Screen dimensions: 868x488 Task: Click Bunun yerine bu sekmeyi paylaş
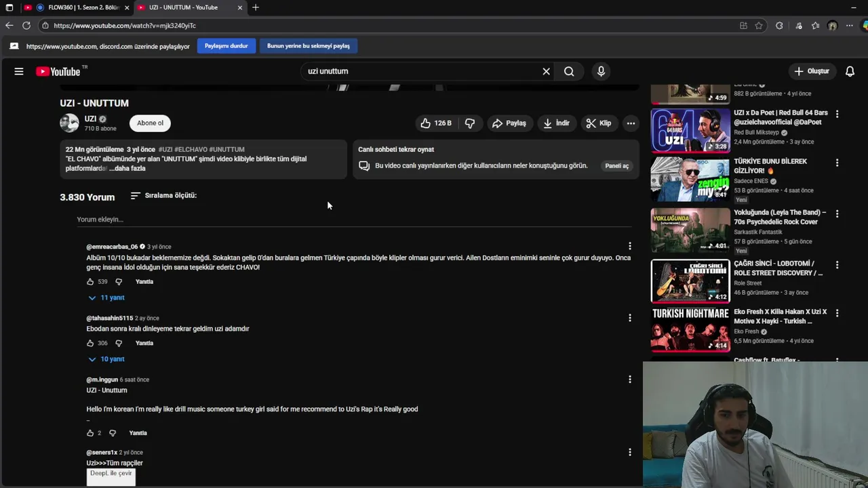pyautogui.click(x=309, y=46)
